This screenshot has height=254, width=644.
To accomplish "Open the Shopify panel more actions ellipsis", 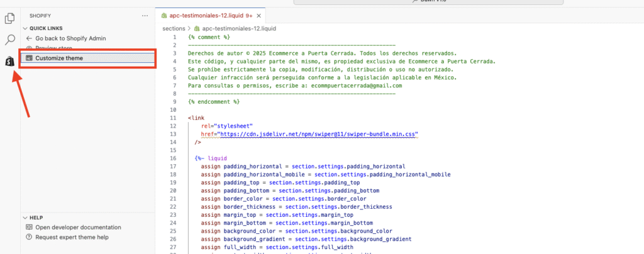I will pos(145,15).
